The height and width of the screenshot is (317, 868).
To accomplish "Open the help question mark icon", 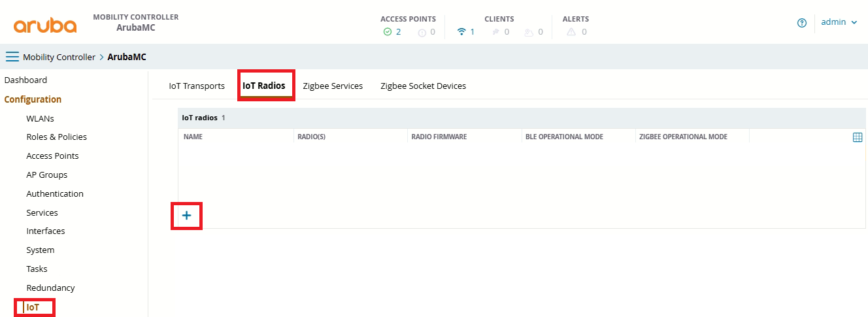I will click(x=802, y=23).
